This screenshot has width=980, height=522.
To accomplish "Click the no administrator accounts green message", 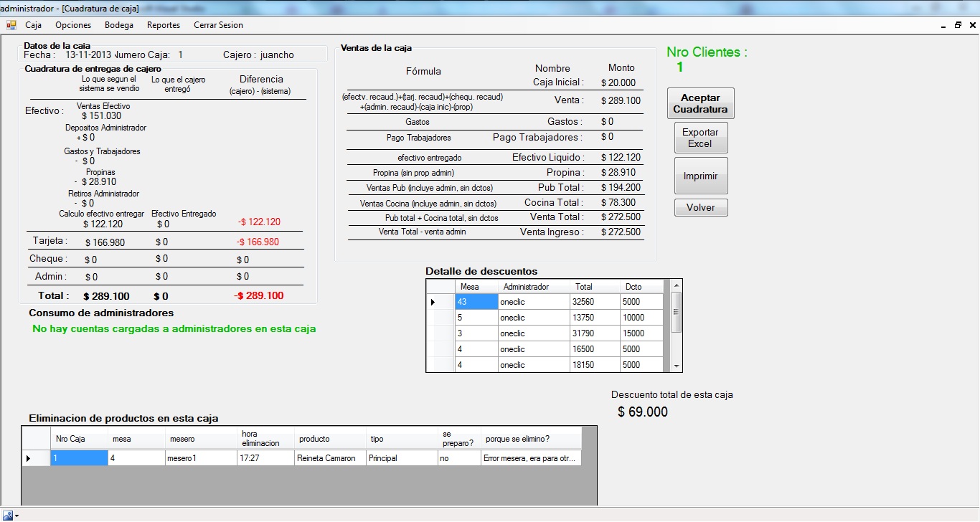I will [174, 329].
